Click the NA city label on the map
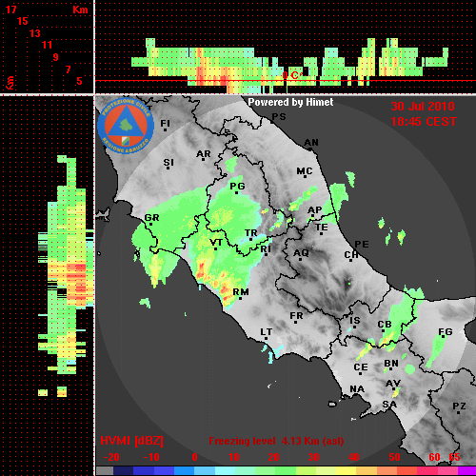 [x=357, y=388]
